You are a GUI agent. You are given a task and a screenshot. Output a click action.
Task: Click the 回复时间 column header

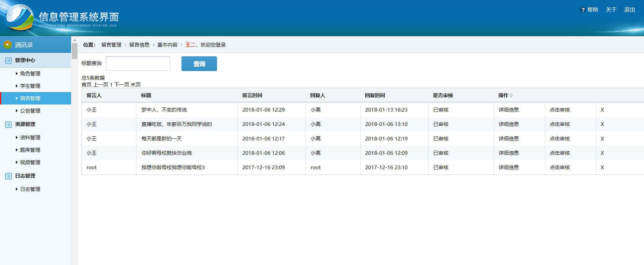[375, 95]
